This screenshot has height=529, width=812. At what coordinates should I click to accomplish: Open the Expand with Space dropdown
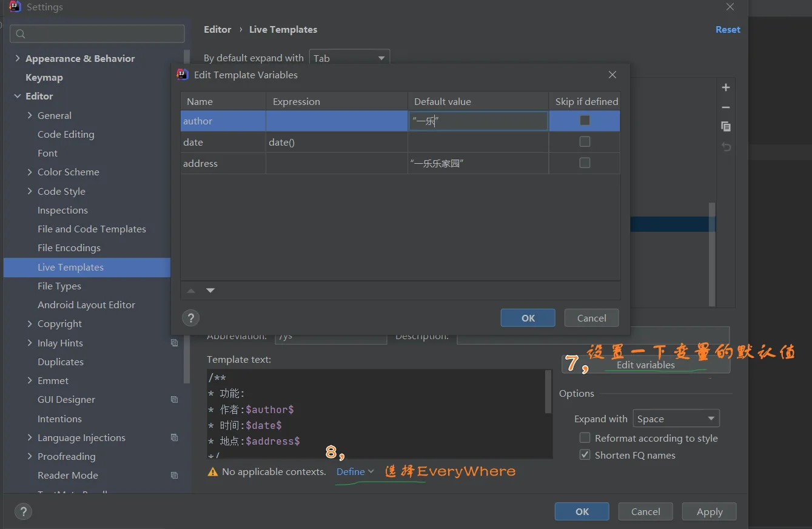(x=676, y=419)
